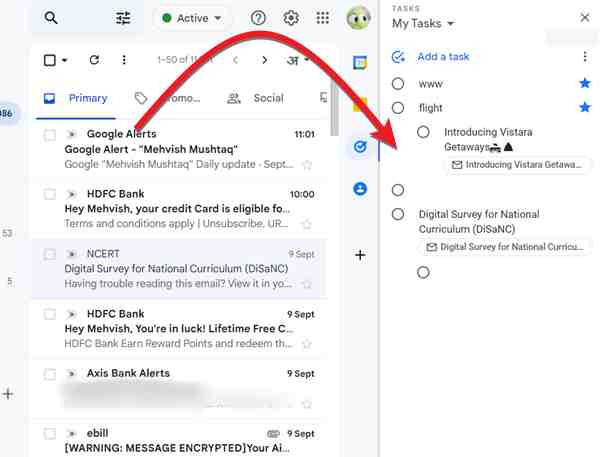Viewport: 600px width, 457px height.
Task: Open the inbox more options menu
Action: point(124,60)
